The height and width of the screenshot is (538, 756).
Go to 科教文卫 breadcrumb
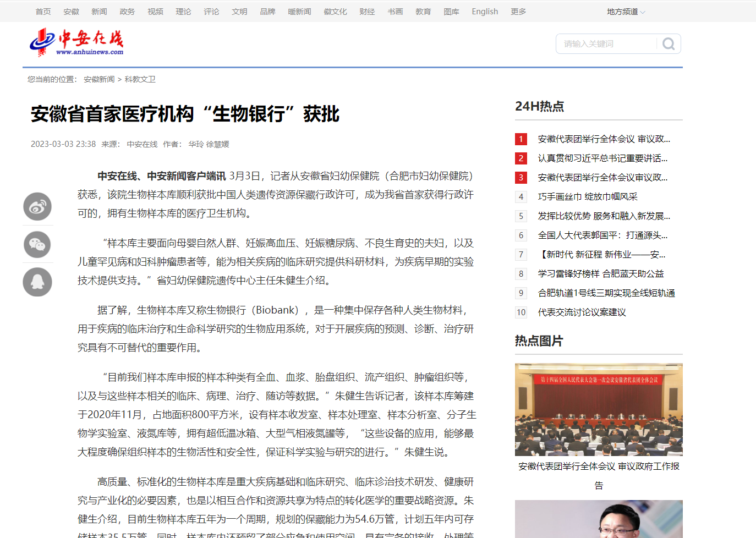pos(140,80)
